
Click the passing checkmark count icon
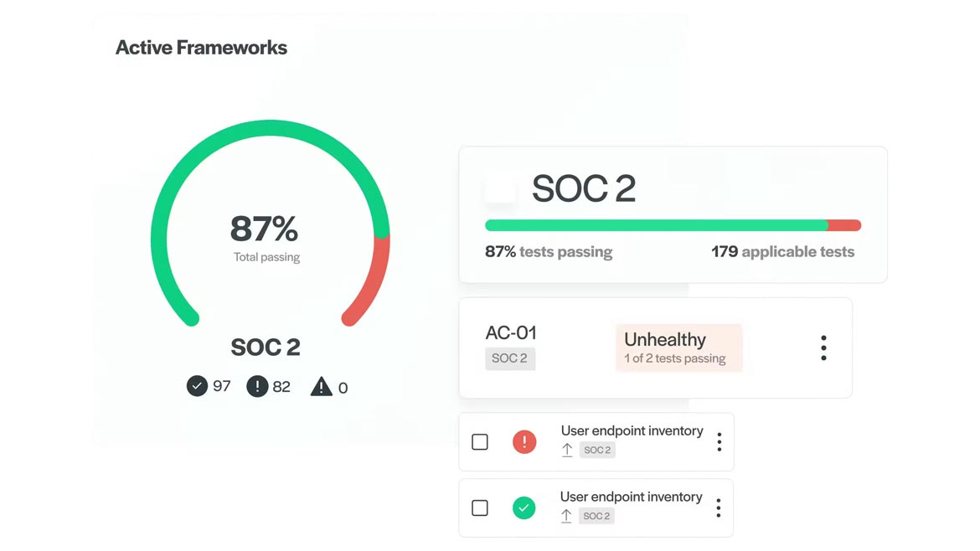coord(197,386)
